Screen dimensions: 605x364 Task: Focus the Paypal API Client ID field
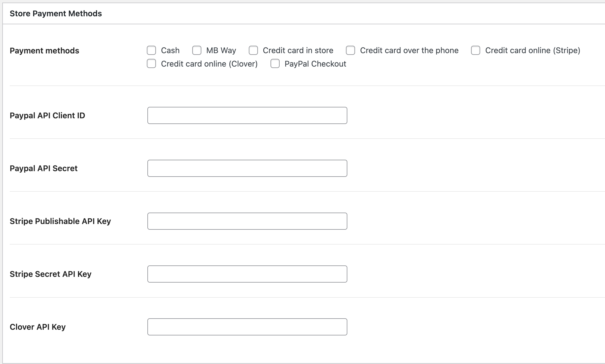[247, 115]
